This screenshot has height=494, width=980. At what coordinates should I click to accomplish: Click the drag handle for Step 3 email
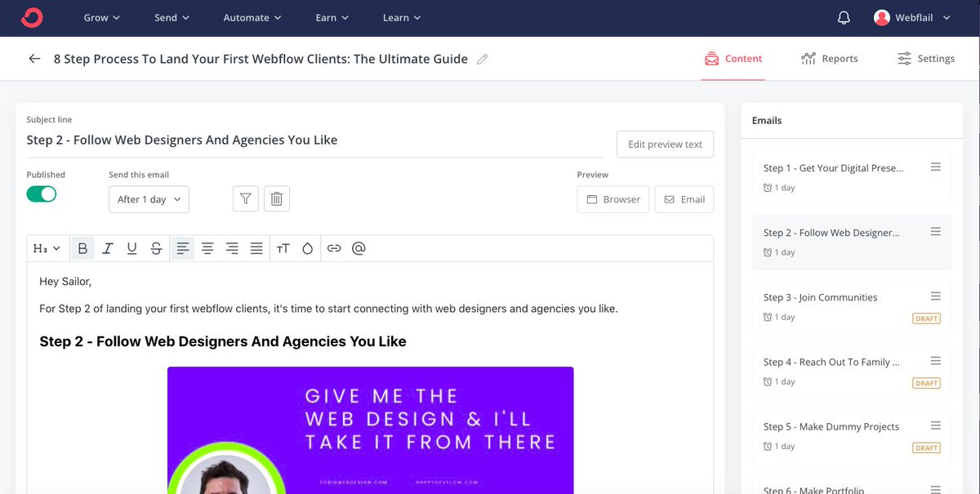click(936, 296)
